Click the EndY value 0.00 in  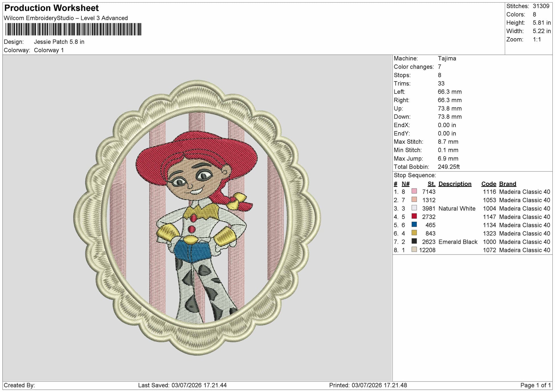pos(447,133)
